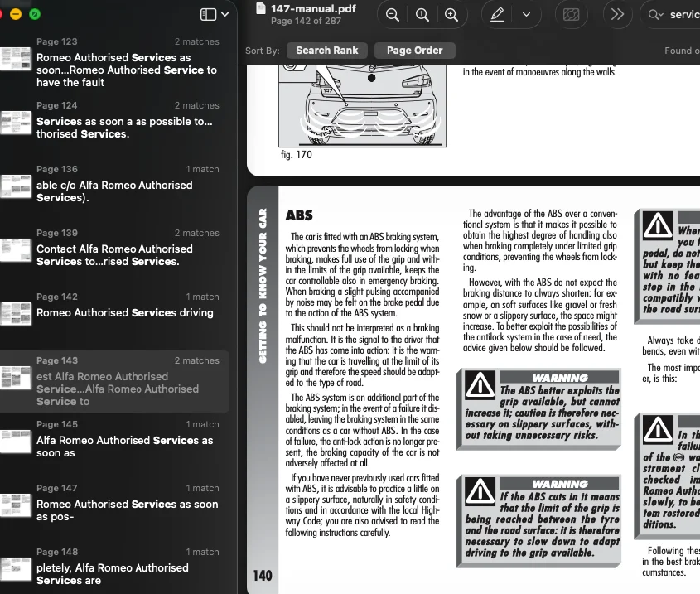This screenshot has width=700, height=594.
Task: Click the zoom to actual size icon
Action: pyautogui.click(x=422, y=15)
